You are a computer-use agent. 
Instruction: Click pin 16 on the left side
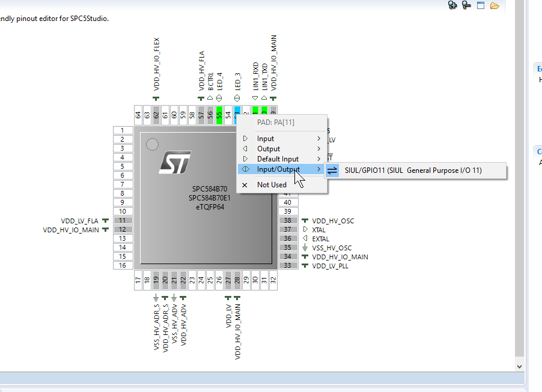click(123, 265)
